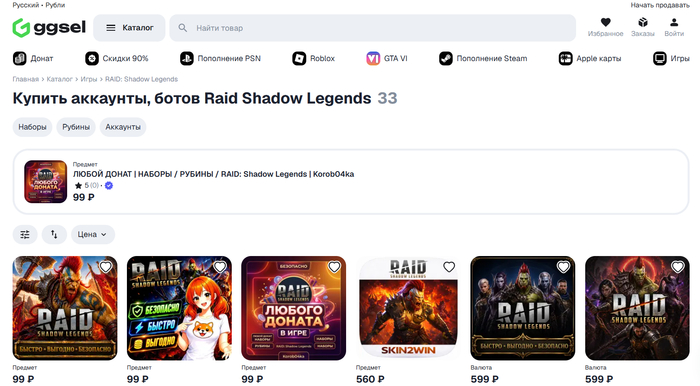Open the Каталог menu
Image resolution: width=700 pixels, height=386 pixels.
pyautogui.click(x=129, y=28)
